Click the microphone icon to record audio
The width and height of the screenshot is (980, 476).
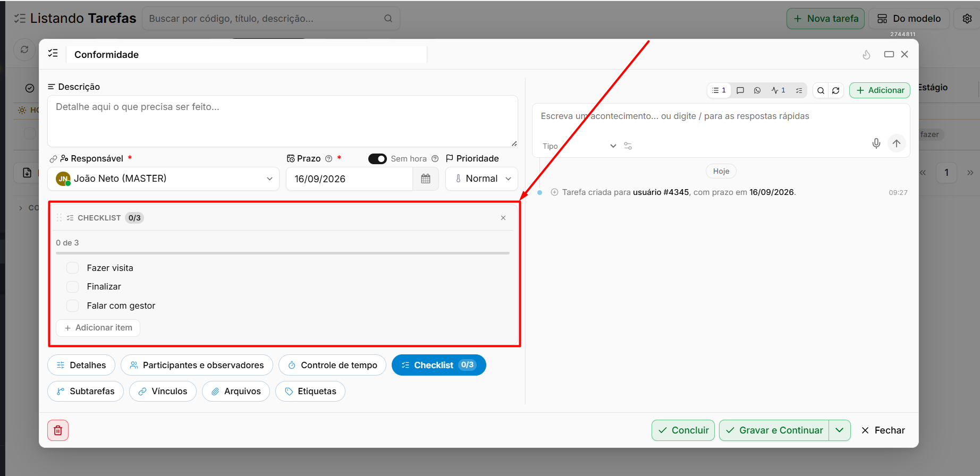(x=876, y=143)
